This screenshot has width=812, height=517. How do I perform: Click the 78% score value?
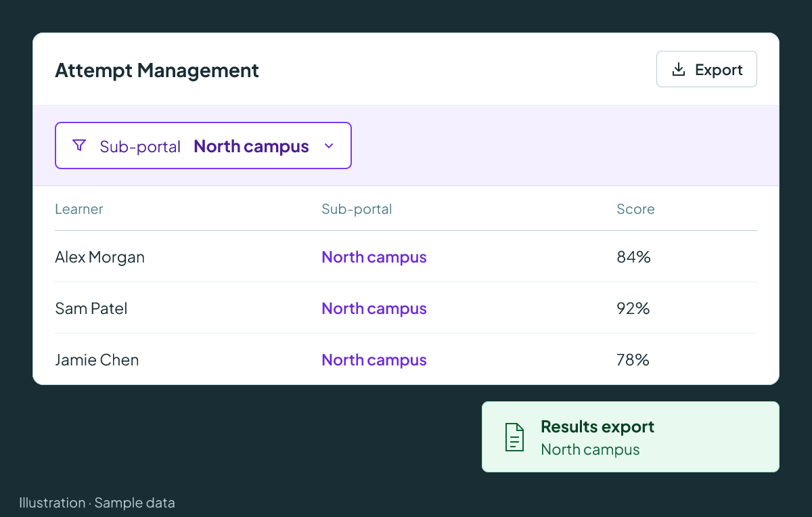tap(633, 360)
